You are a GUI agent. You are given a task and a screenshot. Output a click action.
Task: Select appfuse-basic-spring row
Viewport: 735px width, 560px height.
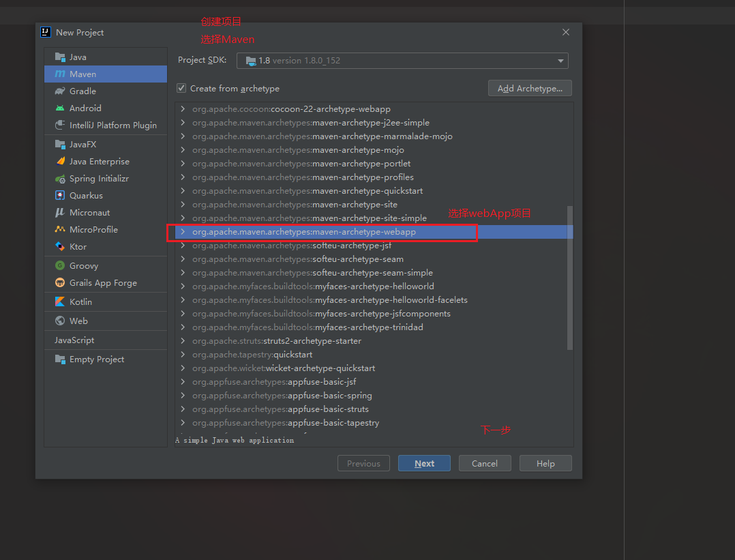click(374, 396)
